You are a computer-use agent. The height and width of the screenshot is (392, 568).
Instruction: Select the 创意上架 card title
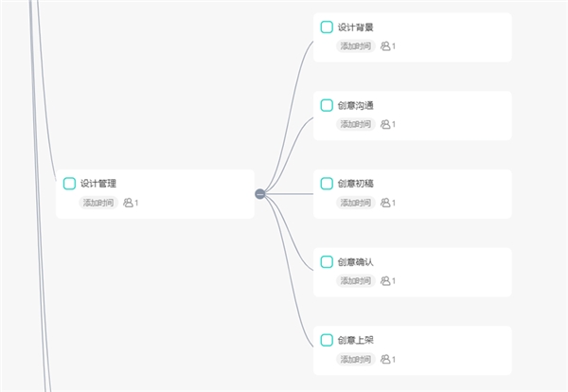(x=355, y=340)
